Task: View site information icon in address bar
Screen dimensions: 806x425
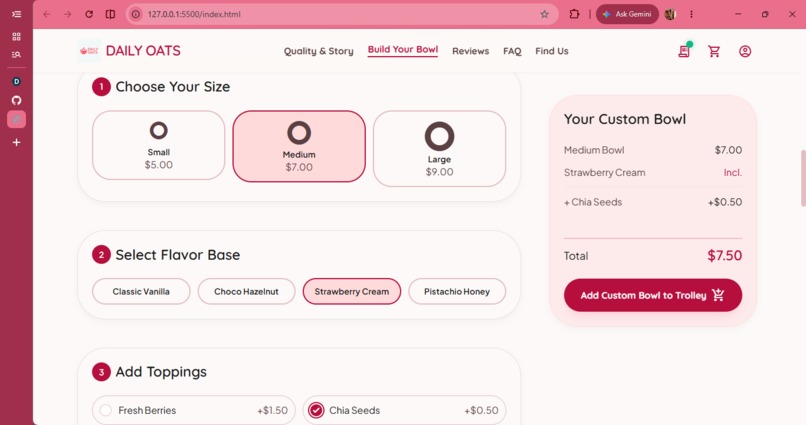Action: click(x=136, y=14)
